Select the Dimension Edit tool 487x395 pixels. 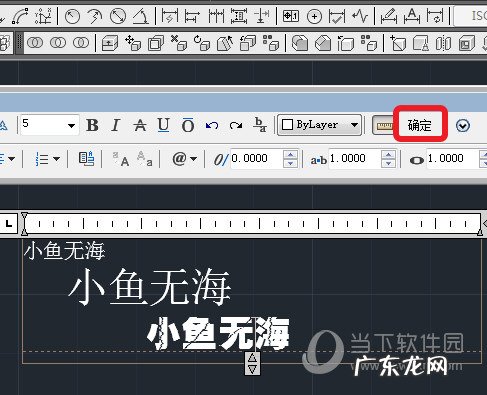tap(389, 16)
